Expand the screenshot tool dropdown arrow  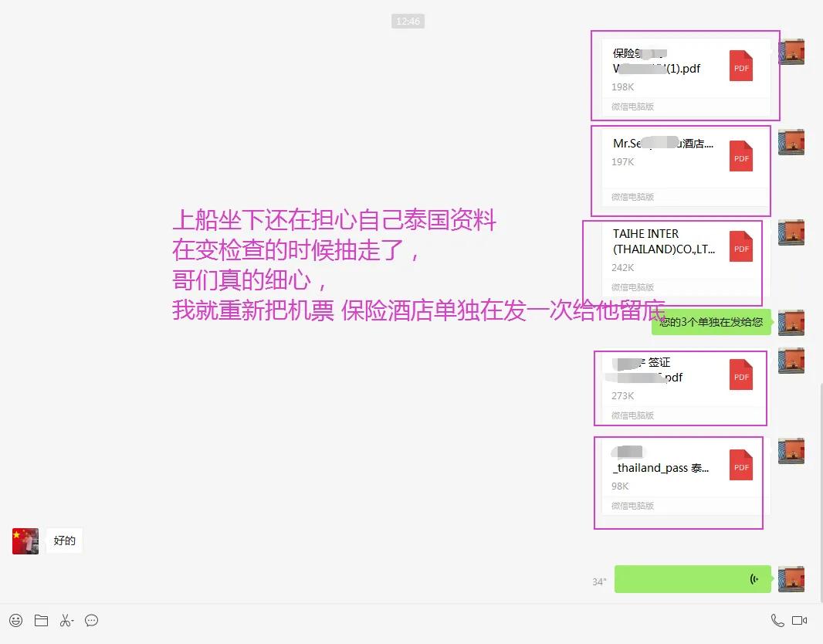(74, 620)
